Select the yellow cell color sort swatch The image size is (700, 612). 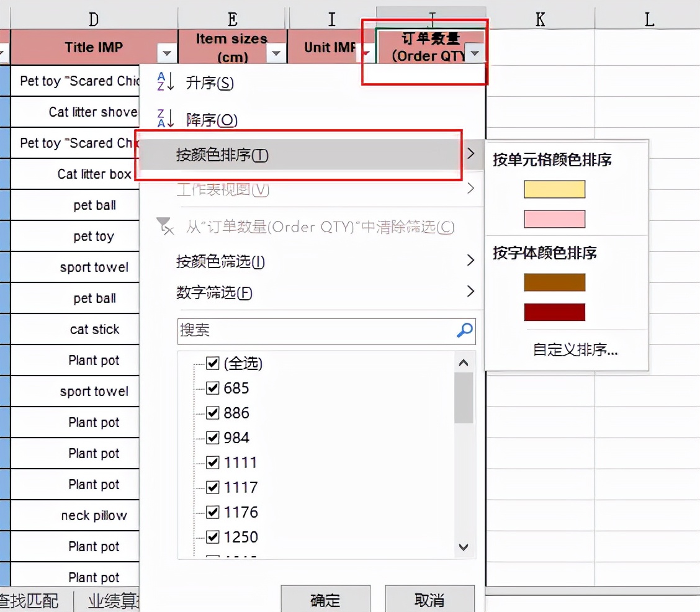554,189
